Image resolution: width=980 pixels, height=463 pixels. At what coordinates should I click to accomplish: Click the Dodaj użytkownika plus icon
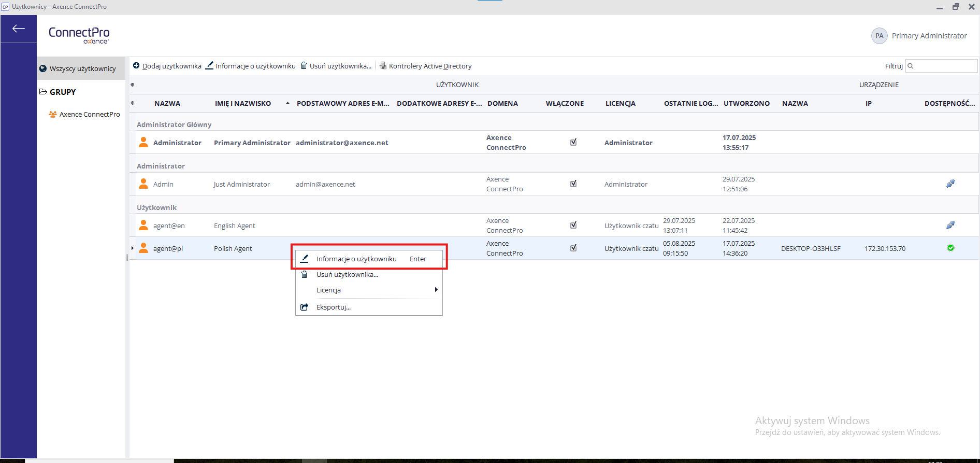click(x=136, y=66)
